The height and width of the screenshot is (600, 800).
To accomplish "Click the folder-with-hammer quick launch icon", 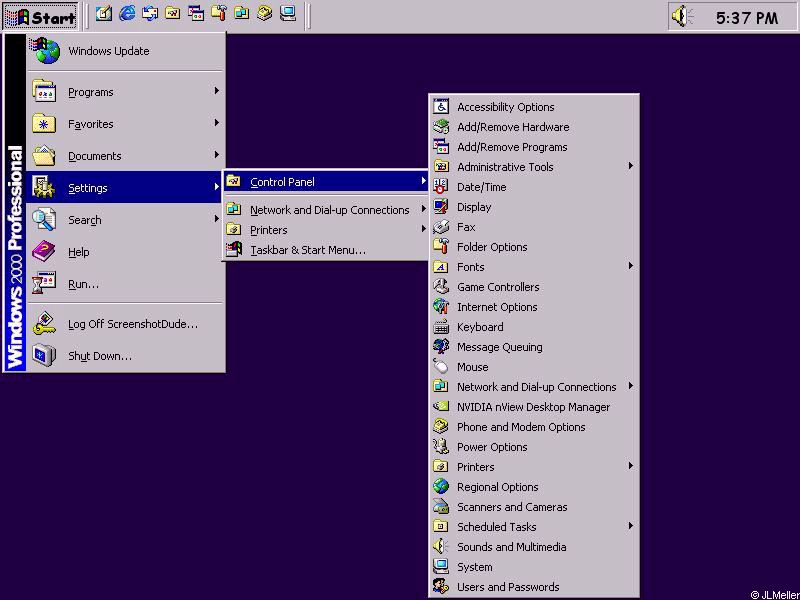I will click(x=219, y=14).
